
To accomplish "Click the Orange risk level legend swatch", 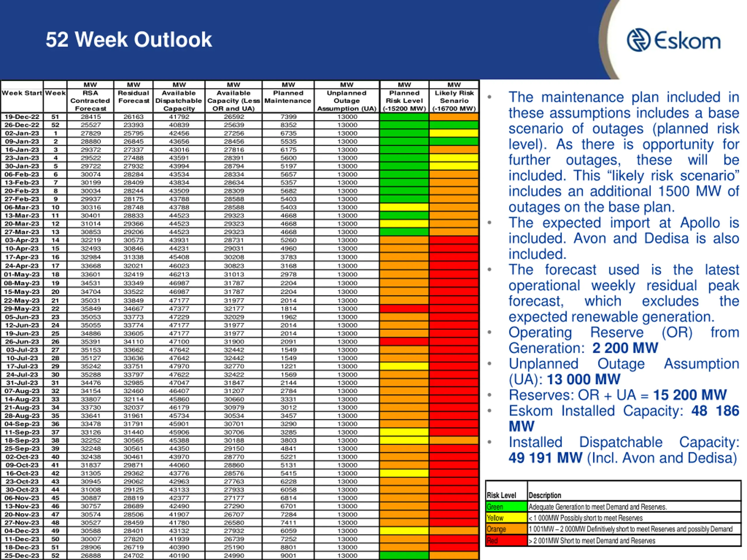I will (506, 529).
